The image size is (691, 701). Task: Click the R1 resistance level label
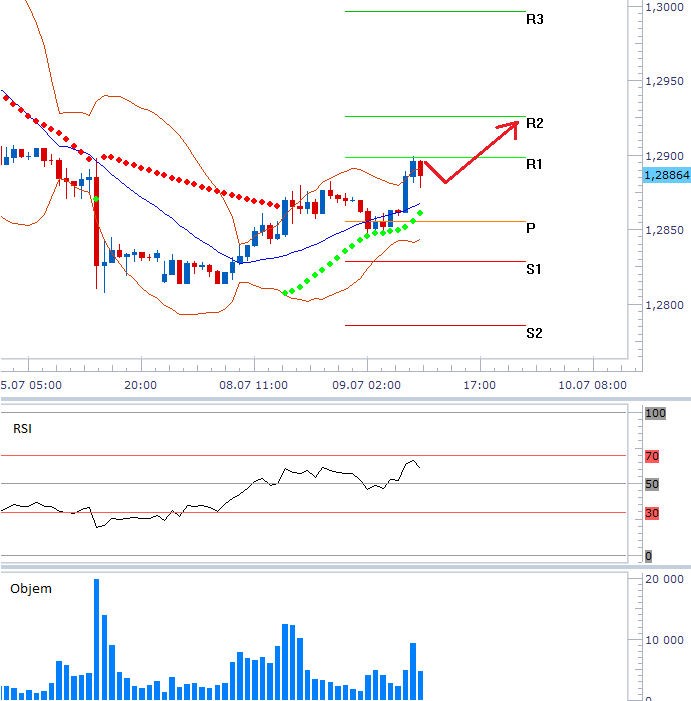534,164
